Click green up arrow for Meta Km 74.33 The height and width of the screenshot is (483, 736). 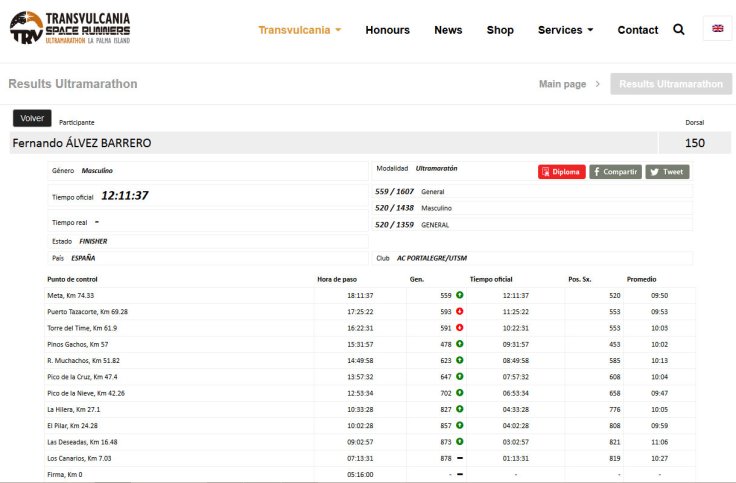pyautogui.click(x=459, y=296)
